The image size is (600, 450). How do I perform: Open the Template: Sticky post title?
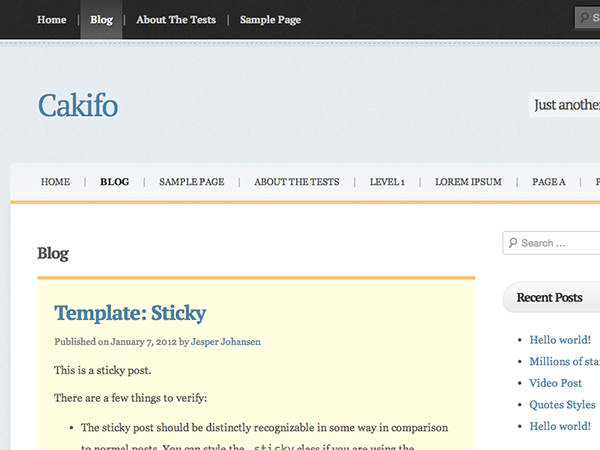[130, 313]
